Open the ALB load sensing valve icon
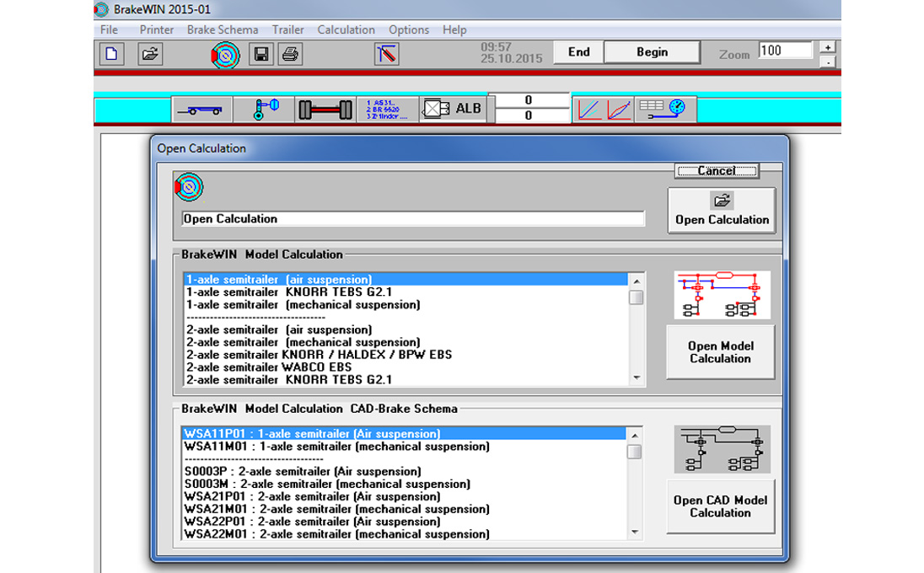This screenshot has width=924, height=573. tap(453, 109)
